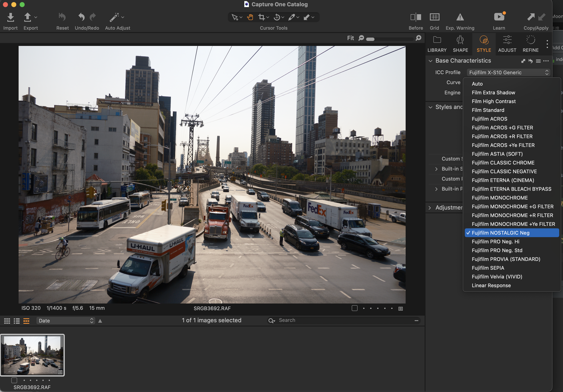Select the Crop cursor tool

click(x=261, y=17)
